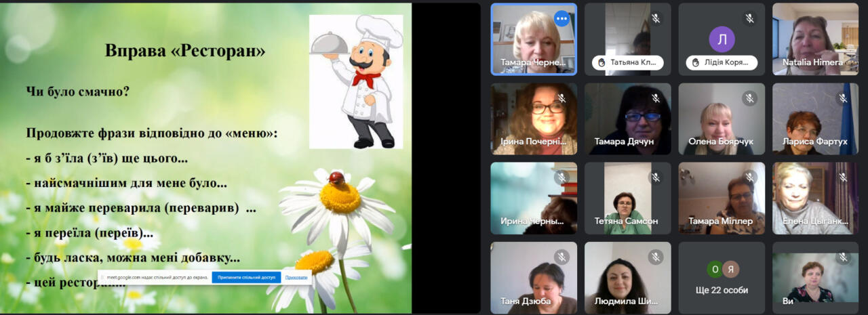The image size is (868, 315).
Task: Click the Татьяна Кл name pill
Action: (627, 63)
